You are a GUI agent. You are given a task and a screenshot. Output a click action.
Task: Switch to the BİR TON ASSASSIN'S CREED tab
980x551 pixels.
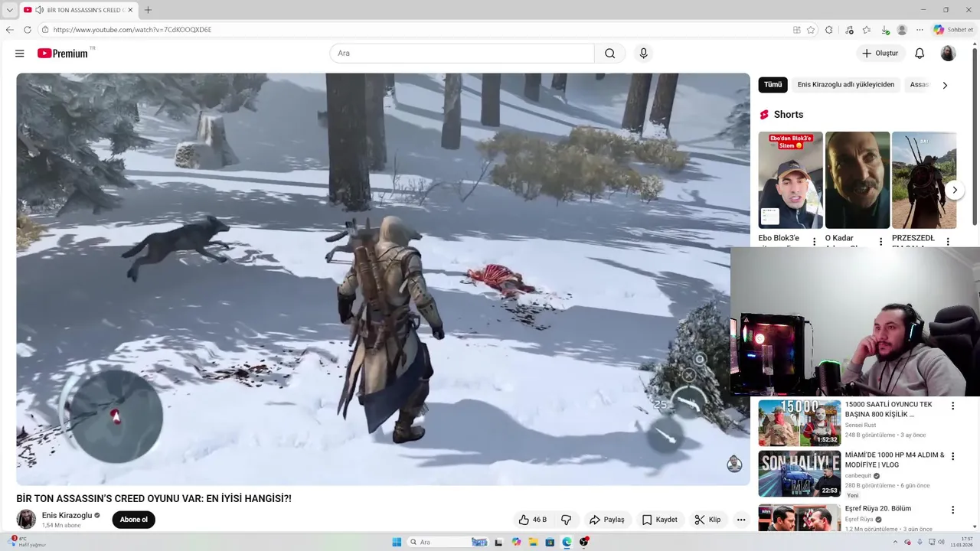(80, 10)
